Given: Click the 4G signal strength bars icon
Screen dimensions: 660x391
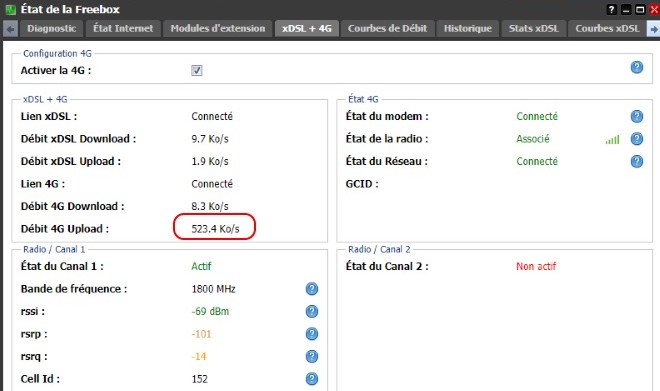Looking at the screenshot, I should (612, 140).
